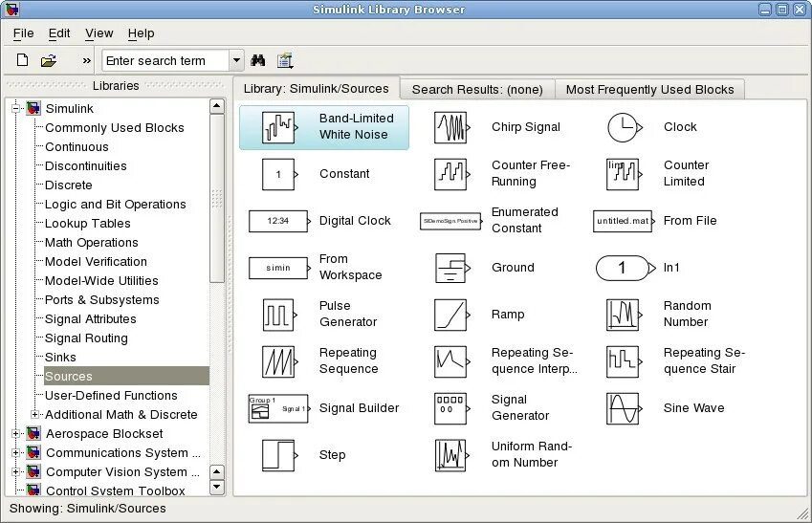Image resolution: width=812 pixels, height=523 pixels.
Task: Click the Enter search term field
Action: tap(165, 60)
